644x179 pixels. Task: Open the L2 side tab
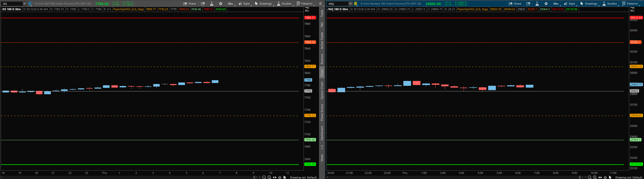point(322,147)
